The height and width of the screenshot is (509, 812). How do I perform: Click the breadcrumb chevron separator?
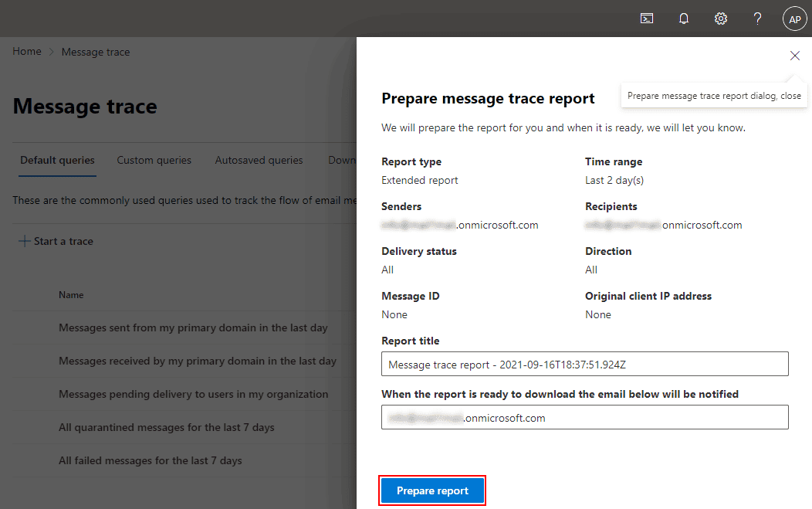coord(52,53)
